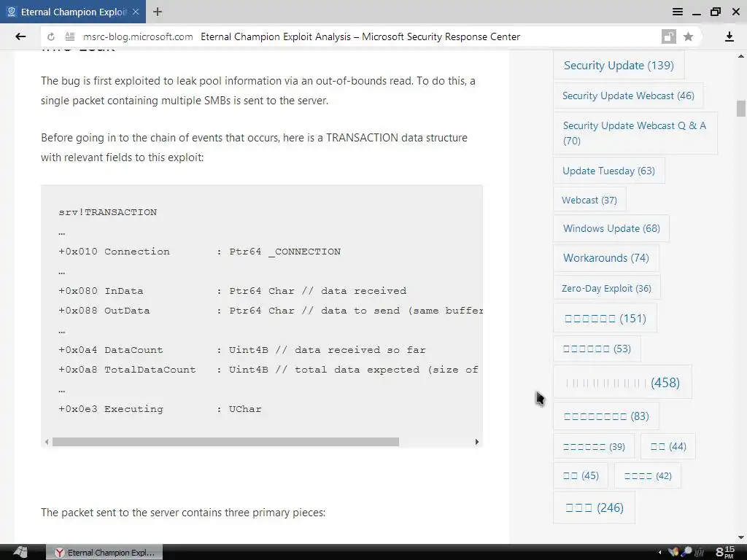Open the Start menu in taskbar

click(x=20, y=553)
